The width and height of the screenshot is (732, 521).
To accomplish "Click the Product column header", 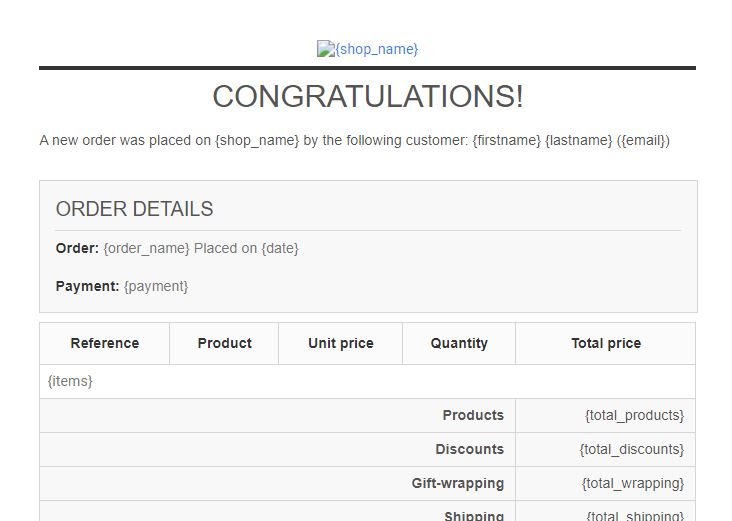I will click(224, 343).
